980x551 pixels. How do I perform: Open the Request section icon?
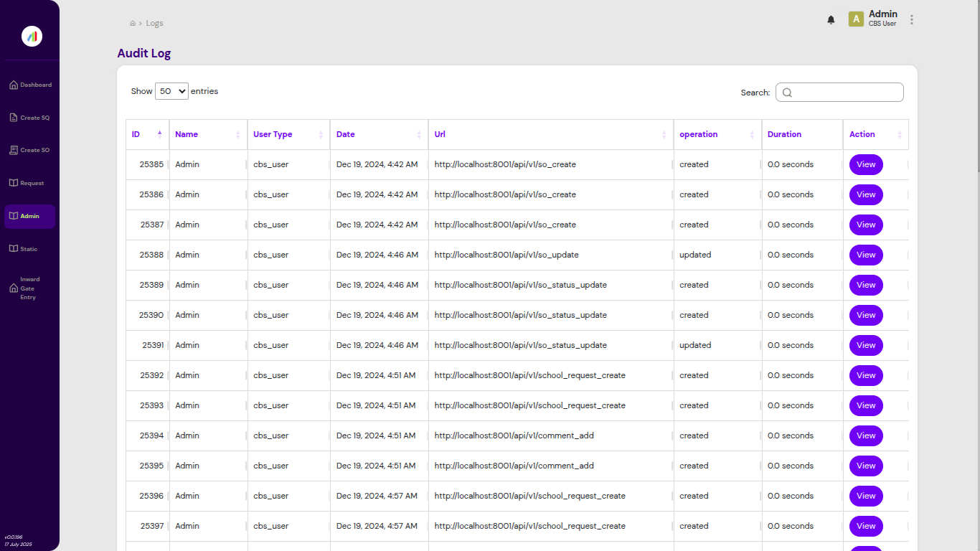coord(12,182)
